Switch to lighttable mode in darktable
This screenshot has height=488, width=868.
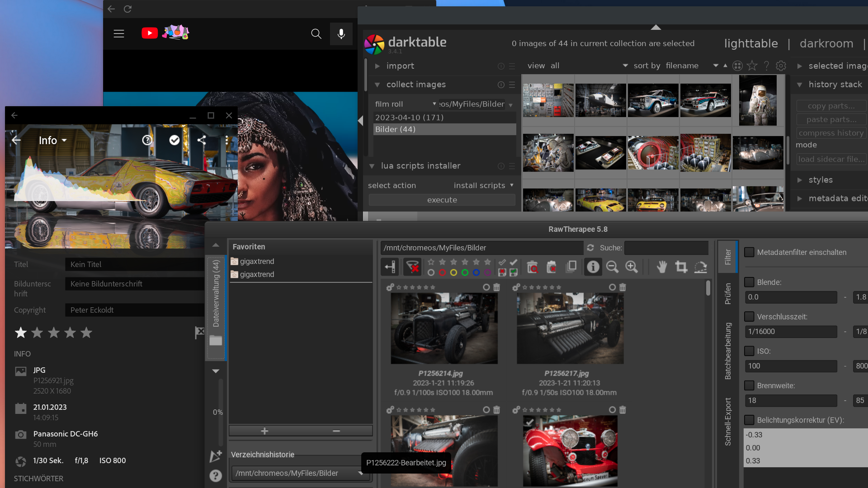point(750,43)
